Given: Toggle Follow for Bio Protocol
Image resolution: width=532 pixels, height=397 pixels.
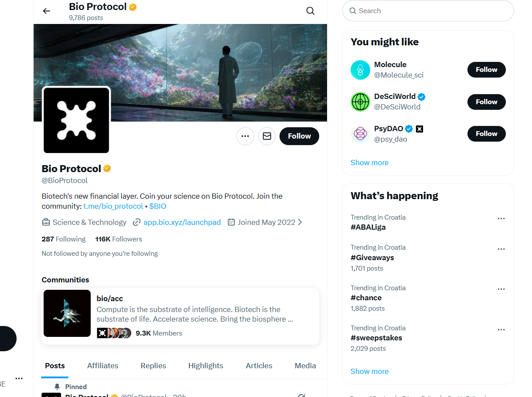Looking at the screenshot, I should pos(299,136).
